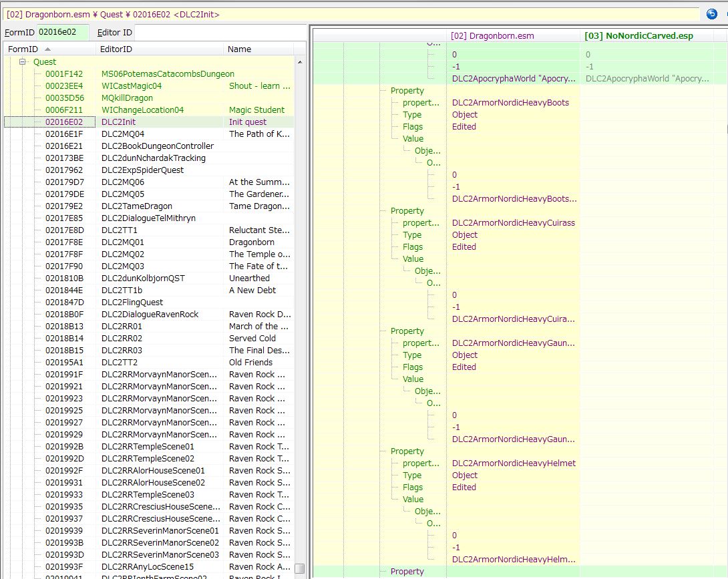Select DLC2TT1 Reluctant Steward row
Screen dimensions: 728x579
coord(149,230)
